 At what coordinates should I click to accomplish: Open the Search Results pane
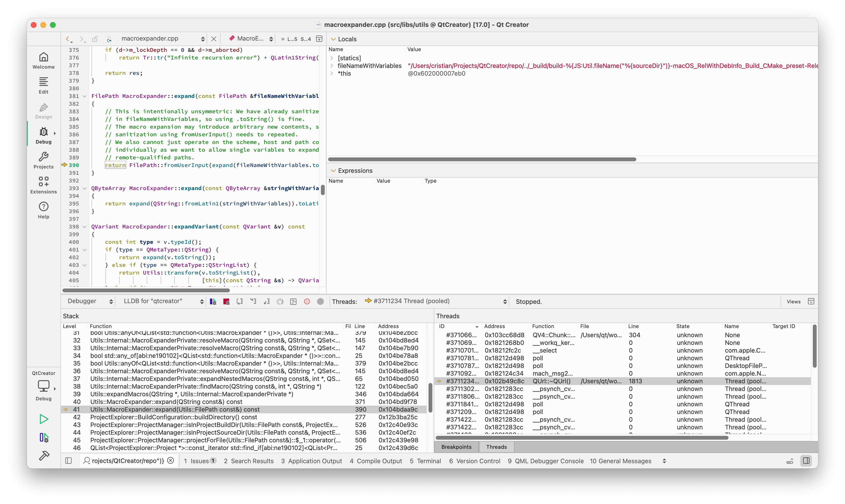coord(248,461)
